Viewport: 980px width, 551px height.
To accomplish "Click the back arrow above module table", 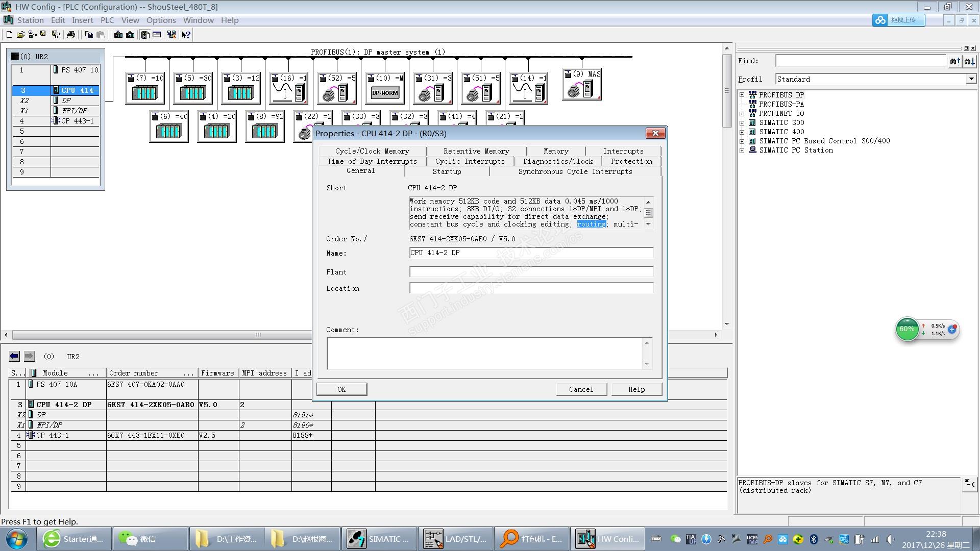I will click(14, 356).
